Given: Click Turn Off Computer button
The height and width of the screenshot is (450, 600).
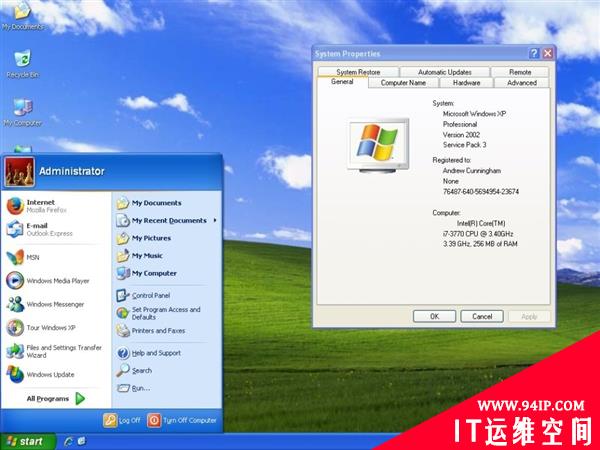Looking at the screenshot, I should [182, 420].
